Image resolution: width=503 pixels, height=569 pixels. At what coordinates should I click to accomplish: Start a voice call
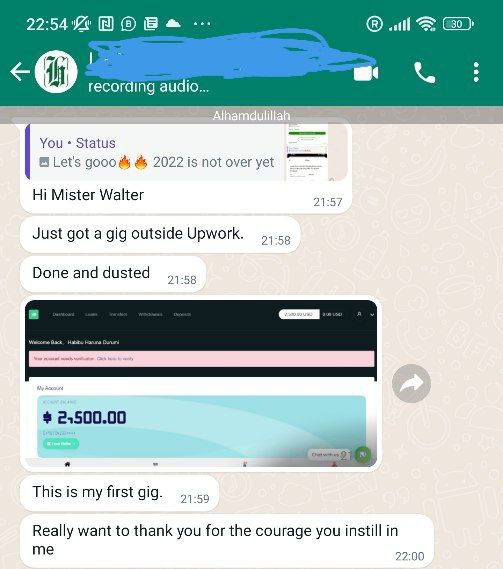point(424,72)
